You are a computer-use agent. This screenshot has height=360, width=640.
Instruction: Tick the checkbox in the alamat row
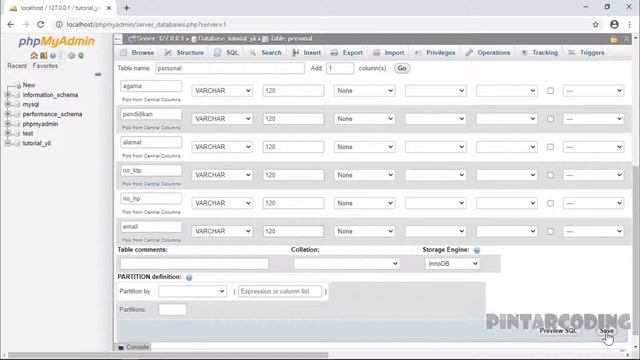tap(550, 147)
